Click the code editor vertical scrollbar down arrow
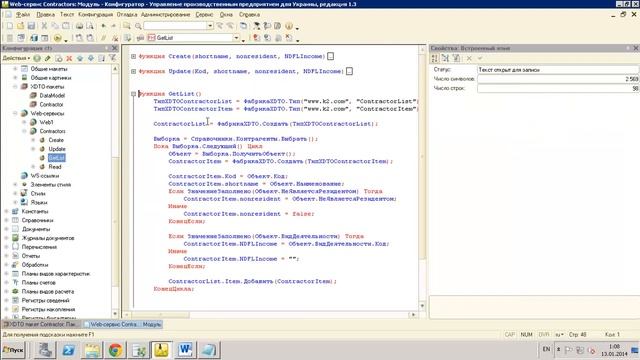Screen dimensions: 640x360 click(422, 306)
